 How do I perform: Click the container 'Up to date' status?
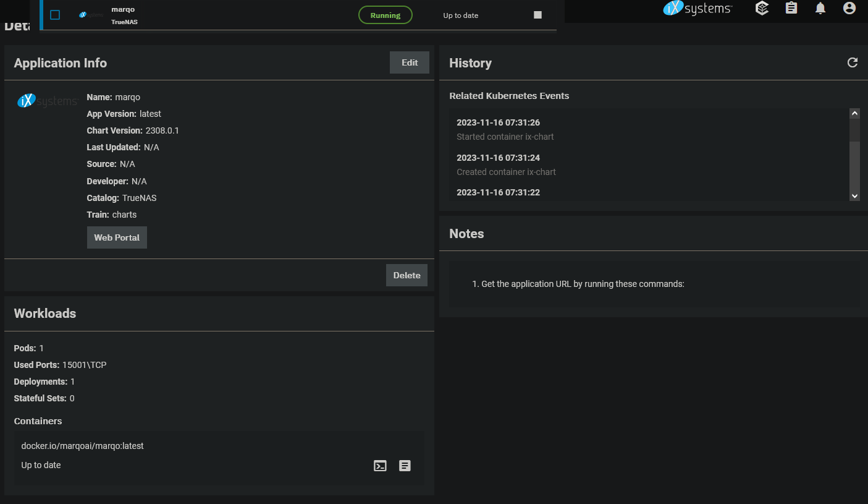(x=41, y=465)
